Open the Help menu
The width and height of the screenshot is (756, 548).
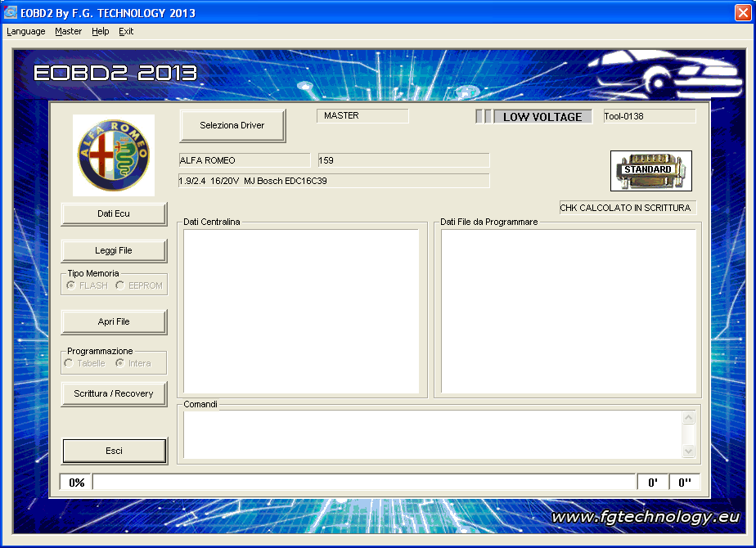tap(100, 32)
